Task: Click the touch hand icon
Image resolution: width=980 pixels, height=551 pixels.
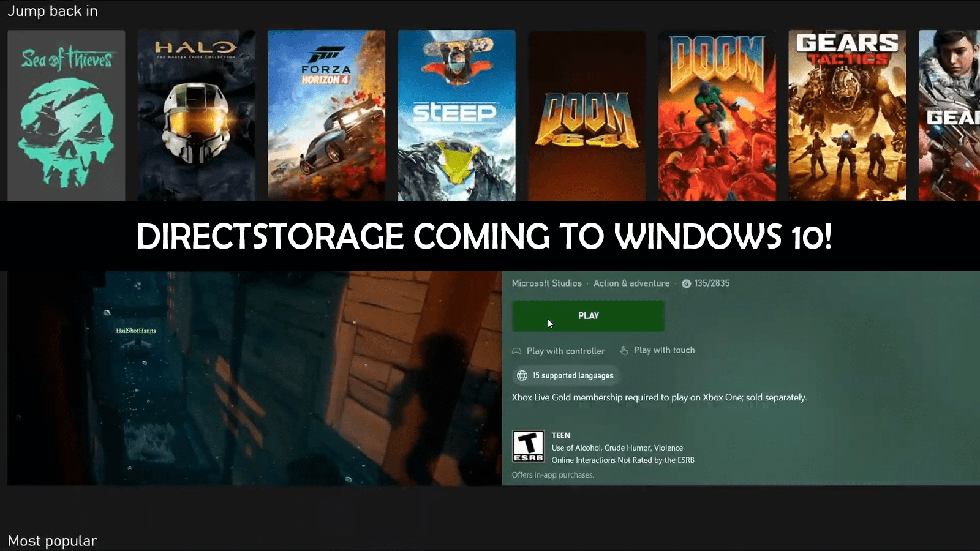Action: (x=624, y=350)
